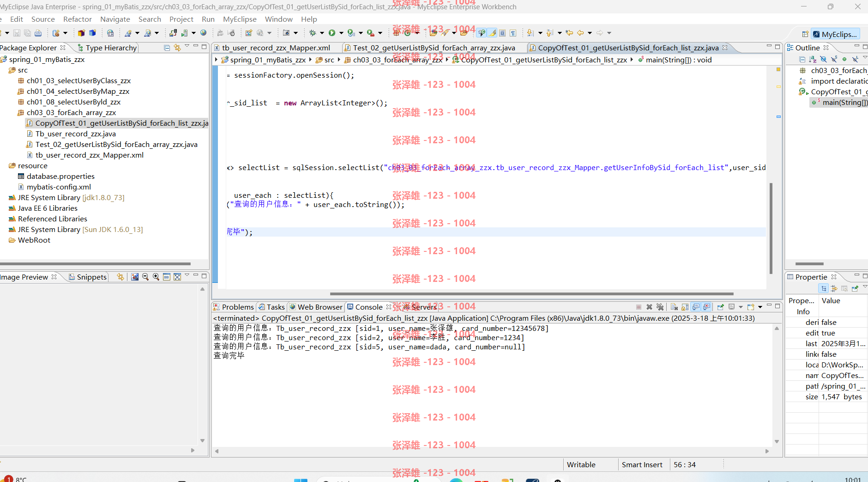868x482 pixels.
Task: Click the Save All toolbar icon
Action: [x=27, y=33]
